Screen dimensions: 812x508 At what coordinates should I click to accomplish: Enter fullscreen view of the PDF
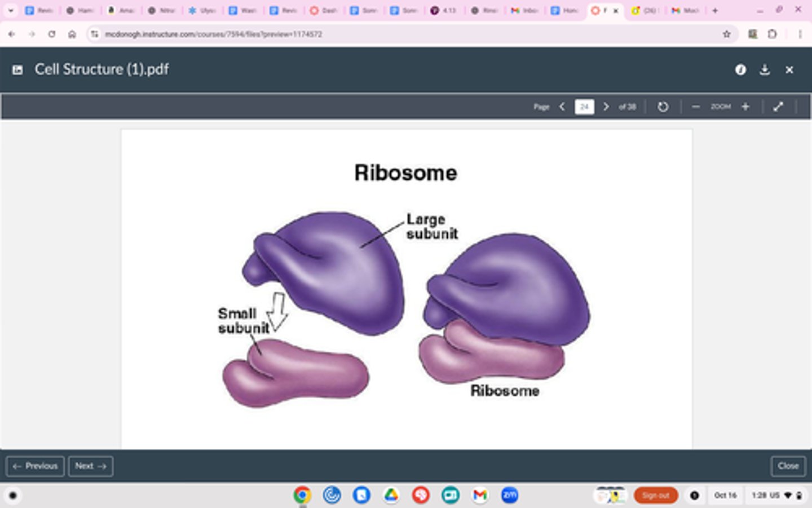(x=778, y=107)
